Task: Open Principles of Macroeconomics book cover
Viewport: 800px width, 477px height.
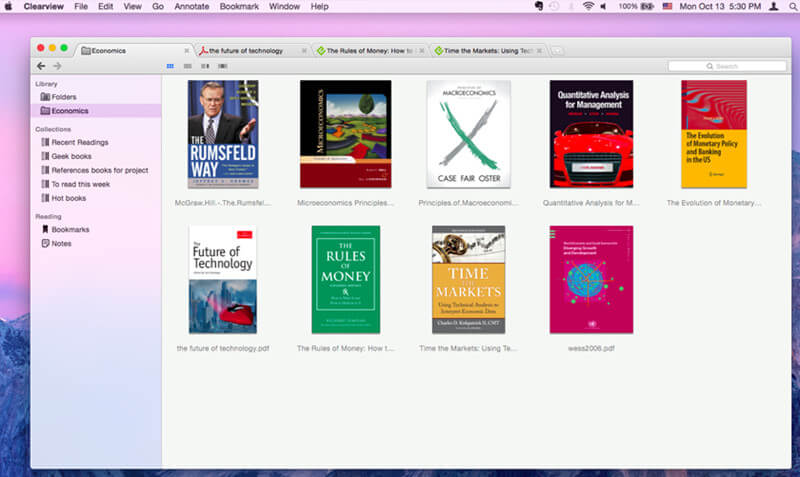Action: pos(468,134)
